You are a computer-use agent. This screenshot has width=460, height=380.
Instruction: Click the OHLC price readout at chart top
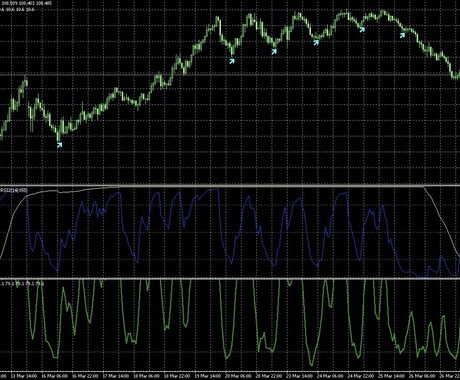(x=26, y=3)
